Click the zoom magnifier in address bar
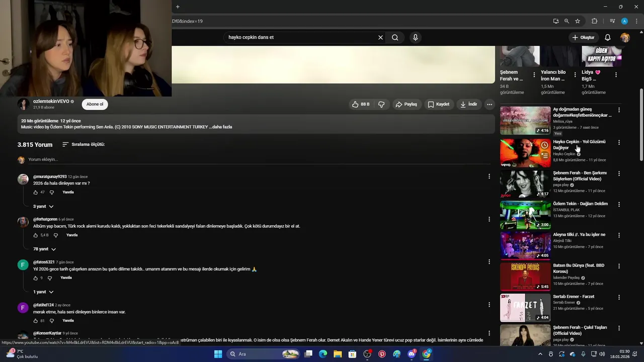 (x=567, y=21)
